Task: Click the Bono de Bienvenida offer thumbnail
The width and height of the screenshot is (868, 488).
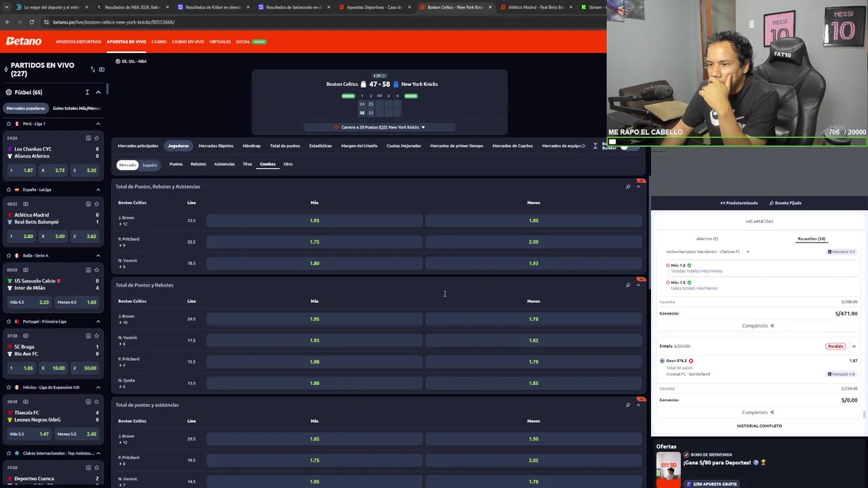Action: point(668,470)
